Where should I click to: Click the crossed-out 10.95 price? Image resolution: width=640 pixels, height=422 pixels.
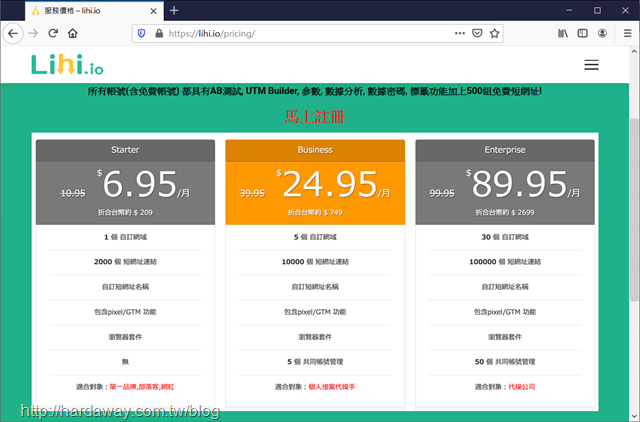(73, 193)
